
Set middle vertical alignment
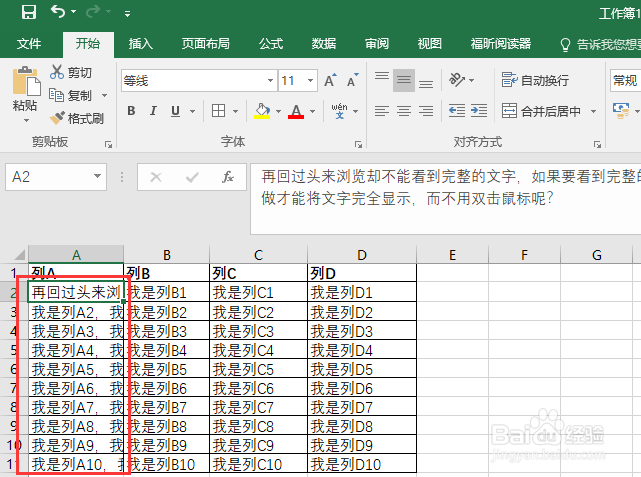[404, 80]
